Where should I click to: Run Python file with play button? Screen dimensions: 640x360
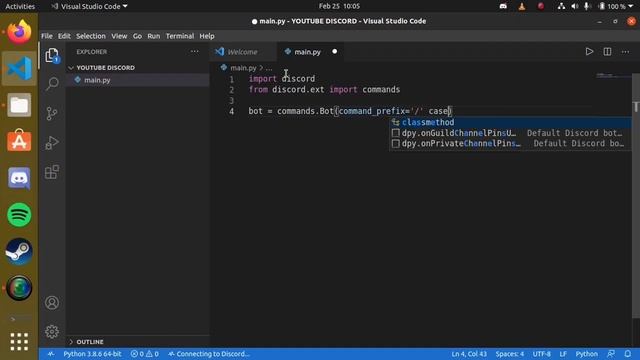tap(589, 51)
